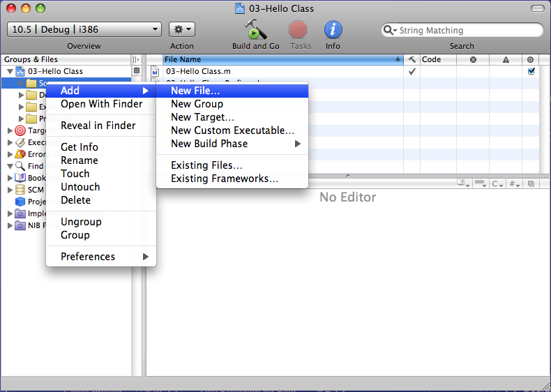Expand the folder starting with 'D'
551x392 pixels.
21,96
